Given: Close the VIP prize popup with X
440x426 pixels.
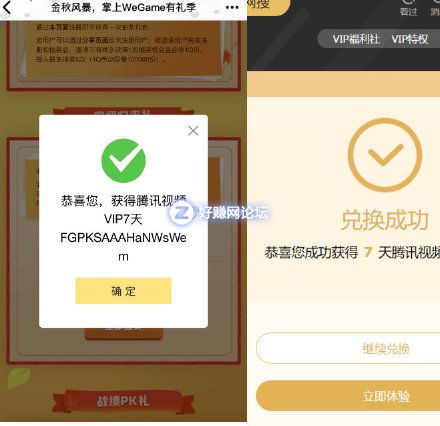Looking at the screenshot, I should tap(193, 131).
